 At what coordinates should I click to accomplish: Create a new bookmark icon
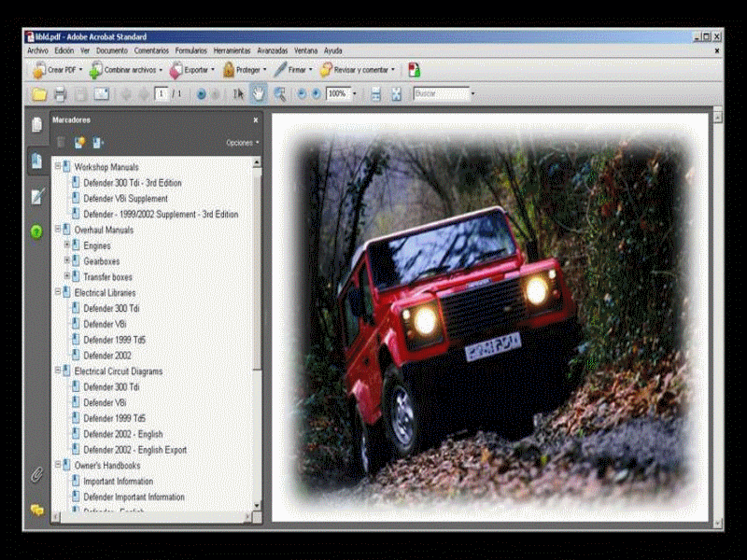(79, 142)
